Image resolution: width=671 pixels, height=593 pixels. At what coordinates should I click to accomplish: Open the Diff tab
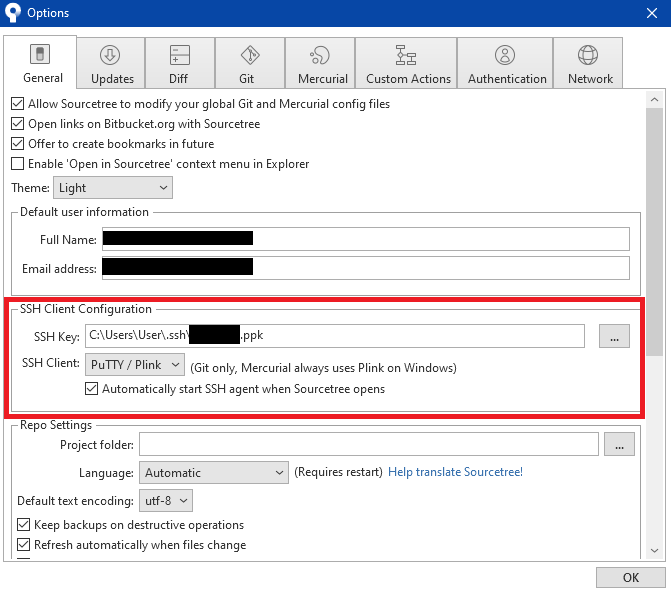(180, 63)
